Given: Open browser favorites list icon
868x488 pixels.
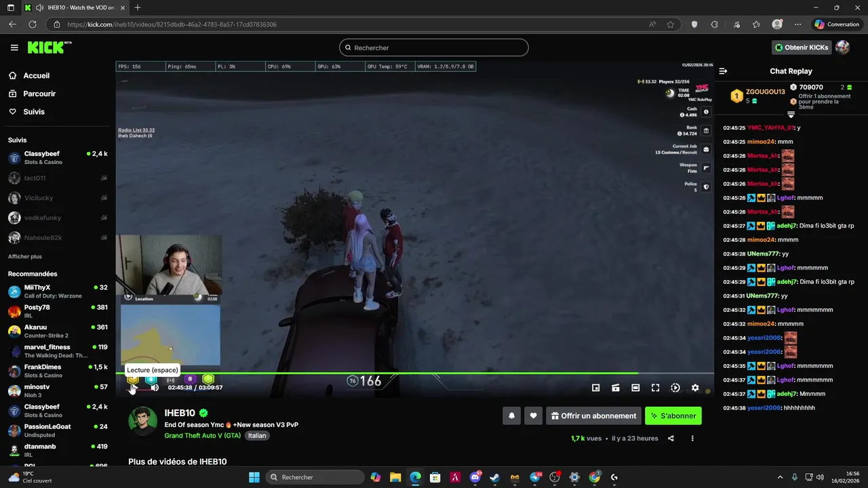Looking at the screenshot, I should pos(756,24).
